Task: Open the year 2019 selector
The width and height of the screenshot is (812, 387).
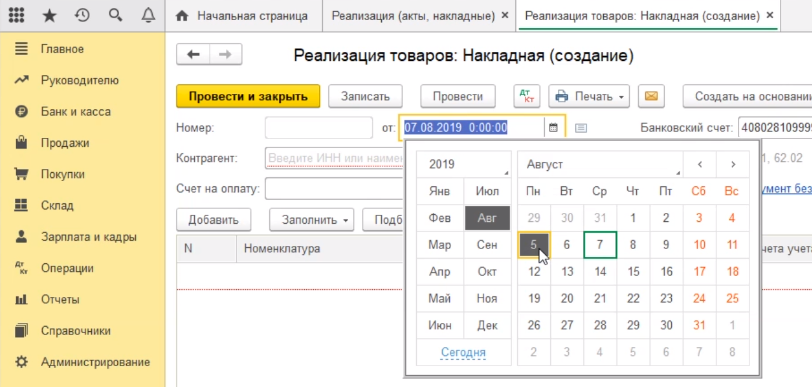Action: coord(463,165)
